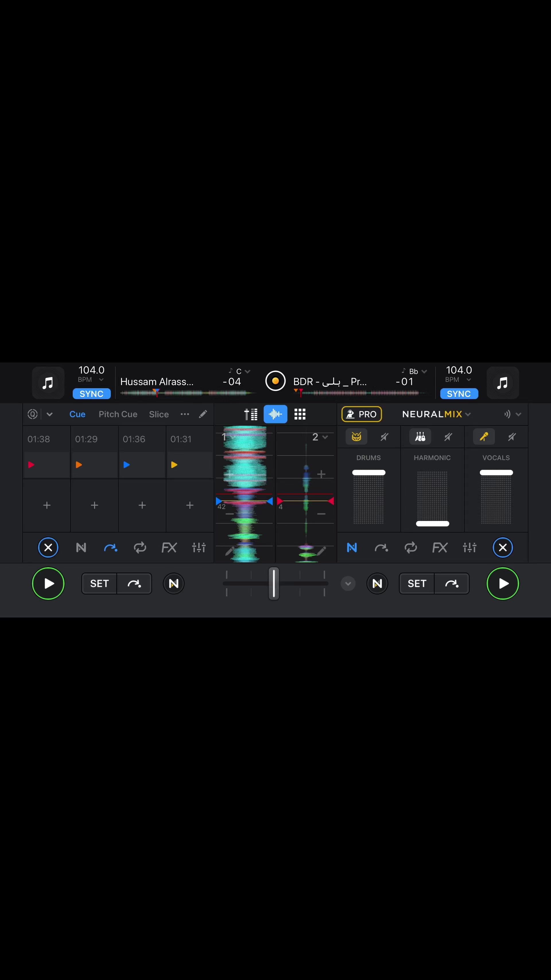This screenshot has width=551, height=980.
Task: Tap right round Neural Mix button
Action: 377,583
